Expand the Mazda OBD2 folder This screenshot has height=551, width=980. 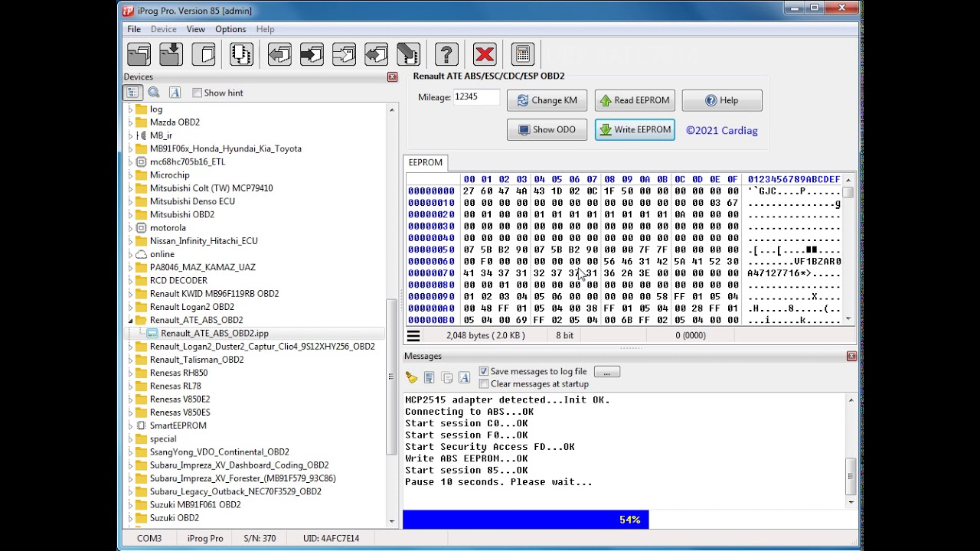pyautogui.click(x=130, y=122)
